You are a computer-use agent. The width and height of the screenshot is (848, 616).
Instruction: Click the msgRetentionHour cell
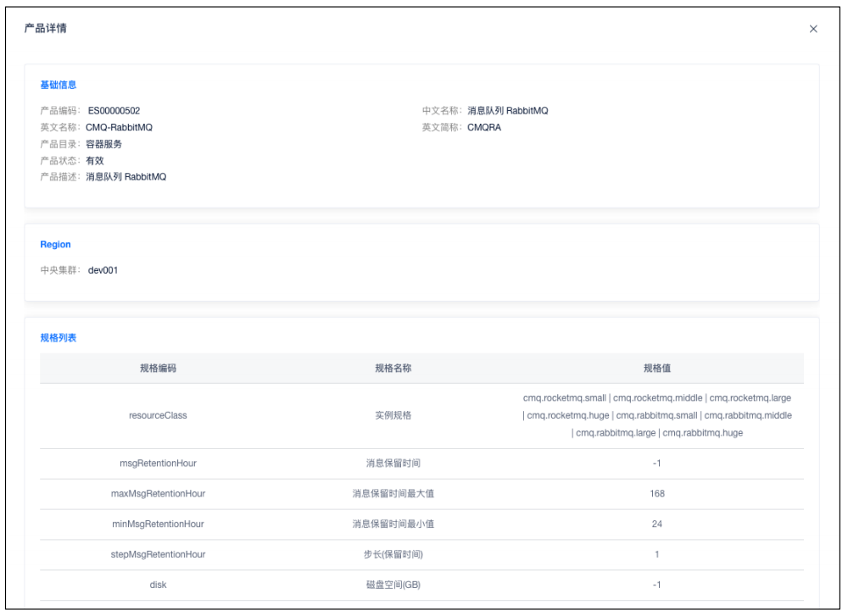click(158, 463)
